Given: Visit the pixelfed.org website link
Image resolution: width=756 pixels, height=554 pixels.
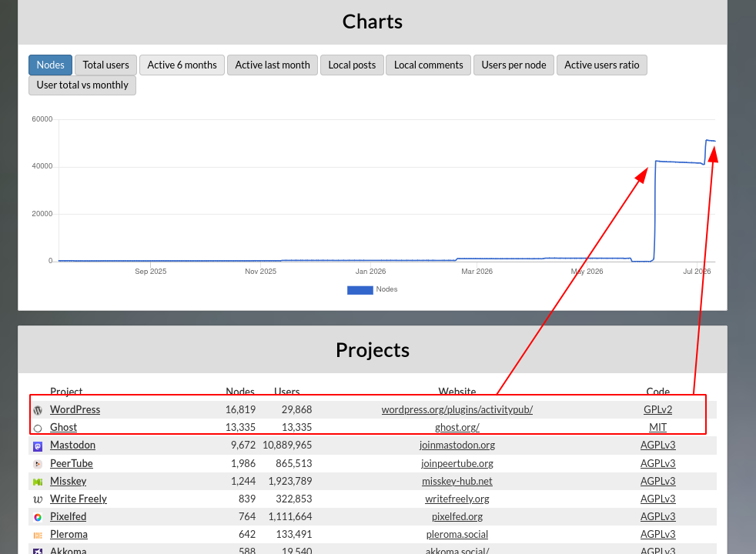Looking at the screenshot, I should pyautogui.click(x=457, y=517).
